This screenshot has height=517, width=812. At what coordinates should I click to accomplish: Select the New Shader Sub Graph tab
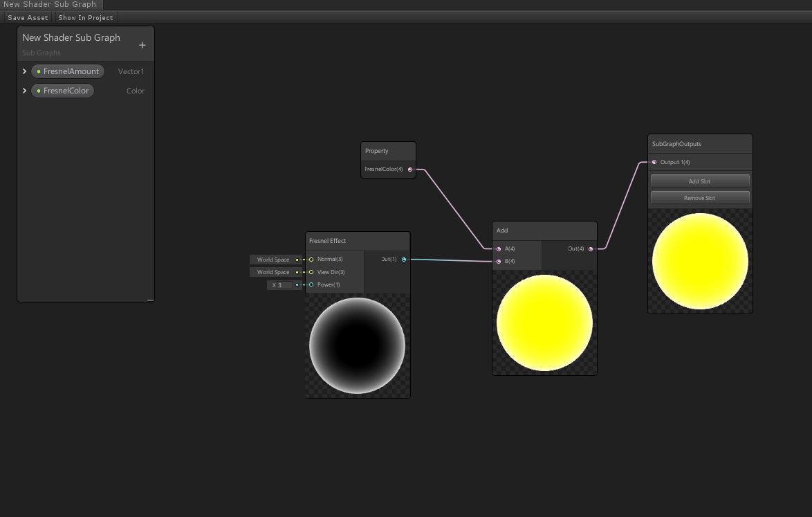click(50, 4)
